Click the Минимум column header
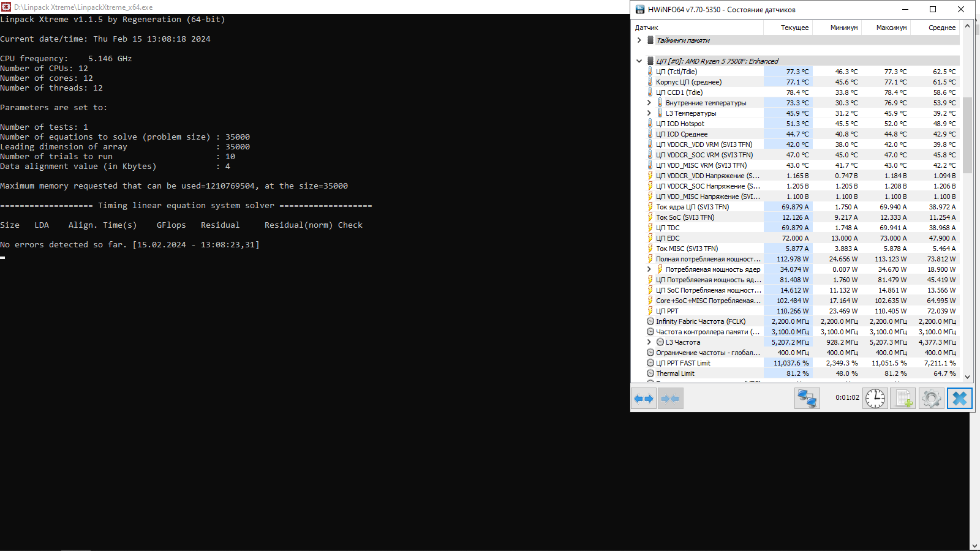Image resolution: width=980 pixels, height=551 pixels. coord(837,28)
